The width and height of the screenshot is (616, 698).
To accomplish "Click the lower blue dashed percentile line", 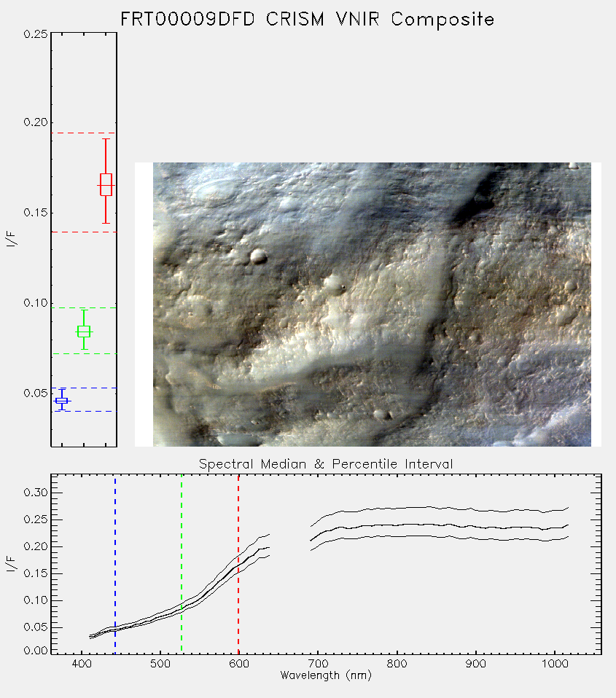I will pos(84,412).
